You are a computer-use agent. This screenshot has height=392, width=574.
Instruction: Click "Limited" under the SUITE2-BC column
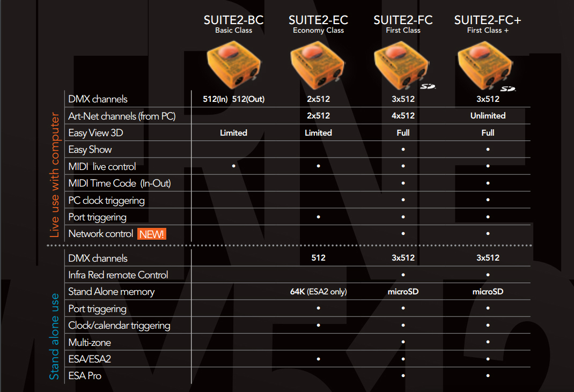[233, 133]
